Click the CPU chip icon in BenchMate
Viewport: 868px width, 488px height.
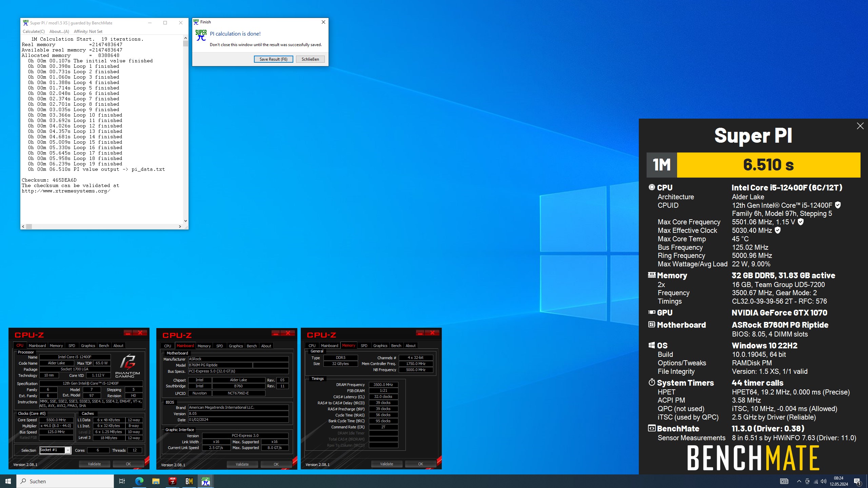651,187
